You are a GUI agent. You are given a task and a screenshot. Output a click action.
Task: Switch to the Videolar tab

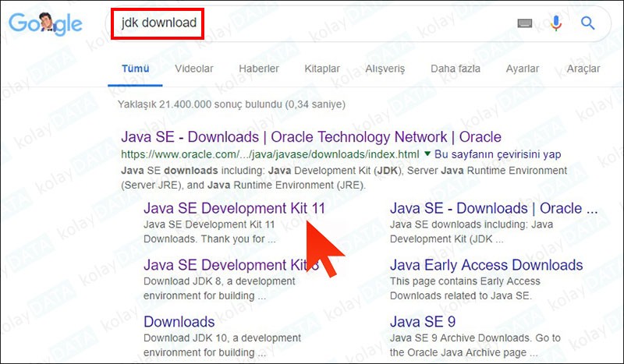point(194,69)
